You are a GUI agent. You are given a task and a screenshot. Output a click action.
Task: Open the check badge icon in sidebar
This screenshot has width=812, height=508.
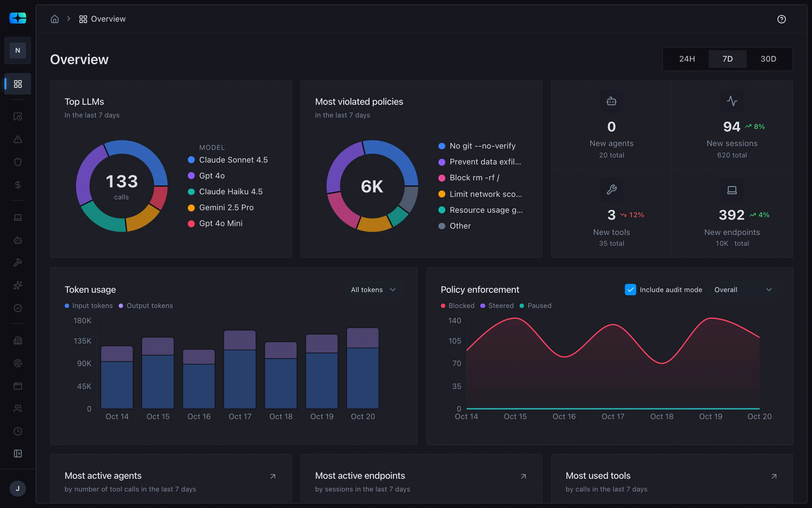[18, 308]
